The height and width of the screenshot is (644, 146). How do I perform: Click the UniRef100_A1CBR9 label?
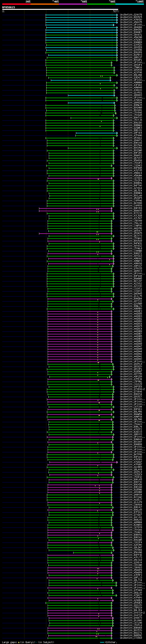pos(131,467)
